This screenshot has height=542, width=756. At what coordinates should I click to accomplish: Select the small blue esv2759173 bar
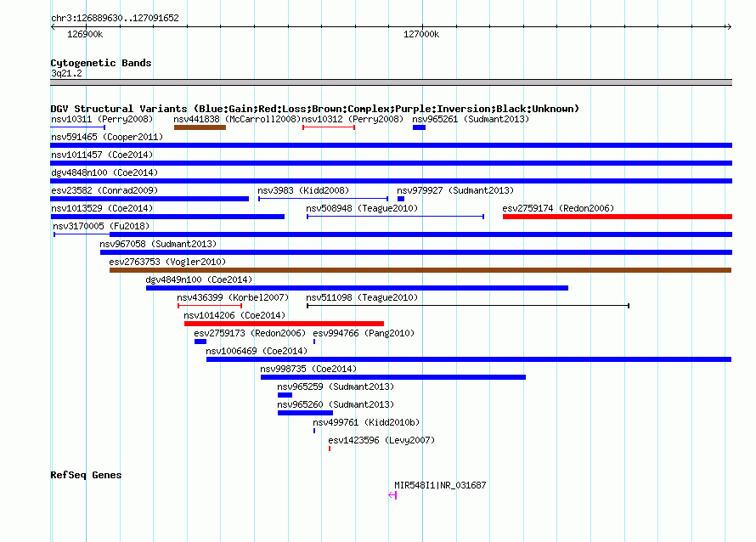200,342
